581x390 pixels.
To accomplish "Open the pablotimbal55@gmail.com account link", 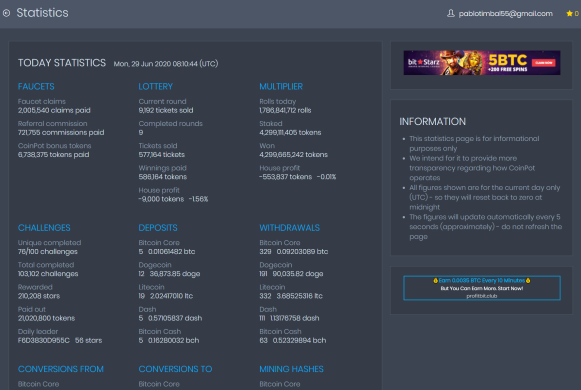I will [x=505, y=14].
